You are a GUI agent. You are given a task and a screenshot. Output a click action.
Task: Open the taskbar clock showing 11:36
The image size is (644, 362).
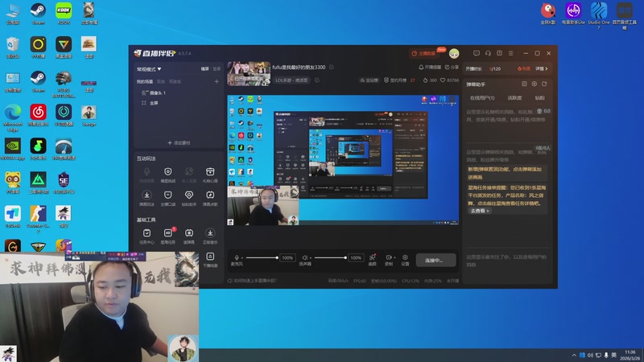(x=630, y=355)
